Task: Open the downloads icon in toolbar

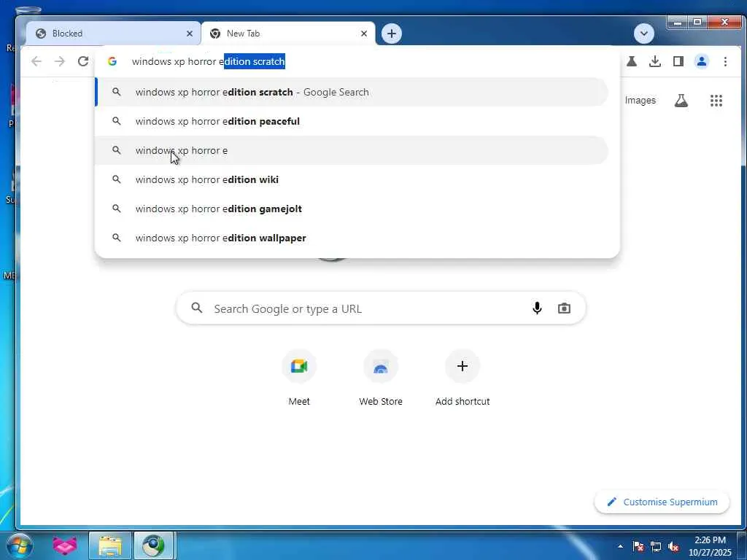Action: coord(655,61)
